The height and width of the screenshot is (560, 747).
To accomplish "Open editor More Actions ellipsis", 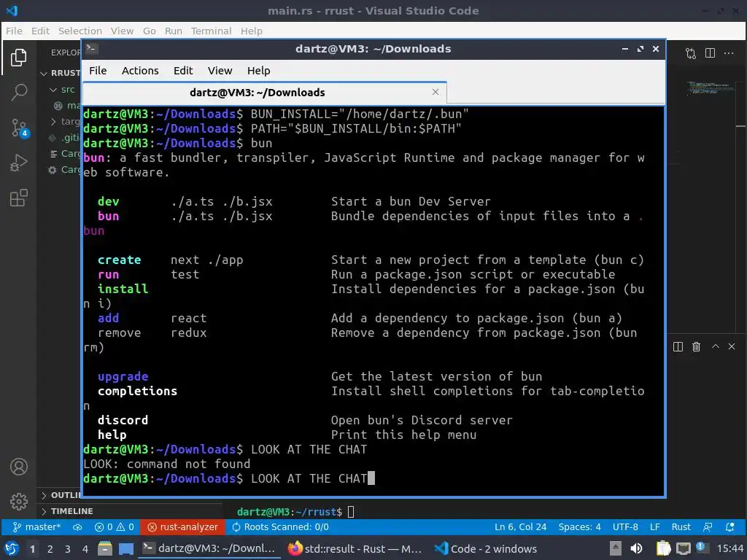I will (729, 52).
